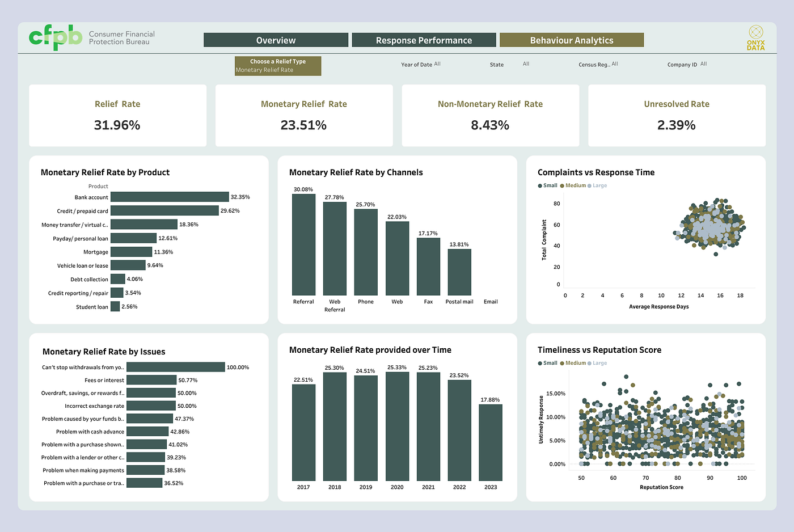Viewport: 794px width, 532px height.
Task: Click the Referral channel bar
Action: click(x=303, y=244)
